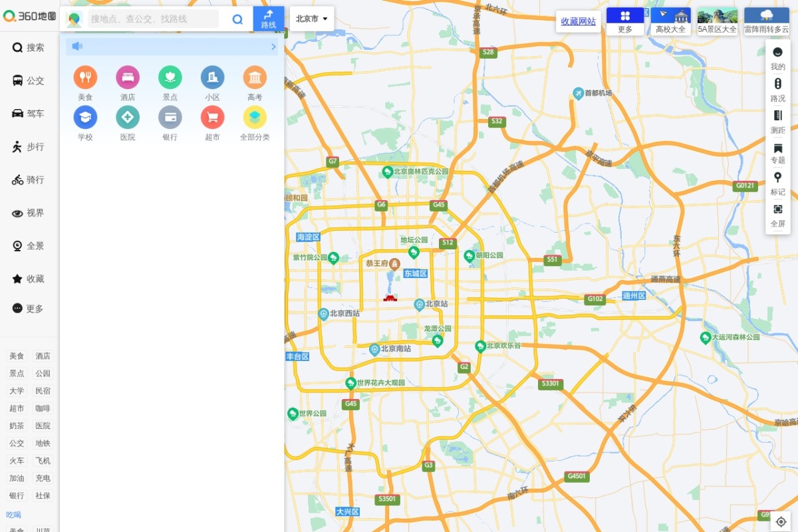Click the speaker announcement icon
798x532 pixels.
(77, 46)
